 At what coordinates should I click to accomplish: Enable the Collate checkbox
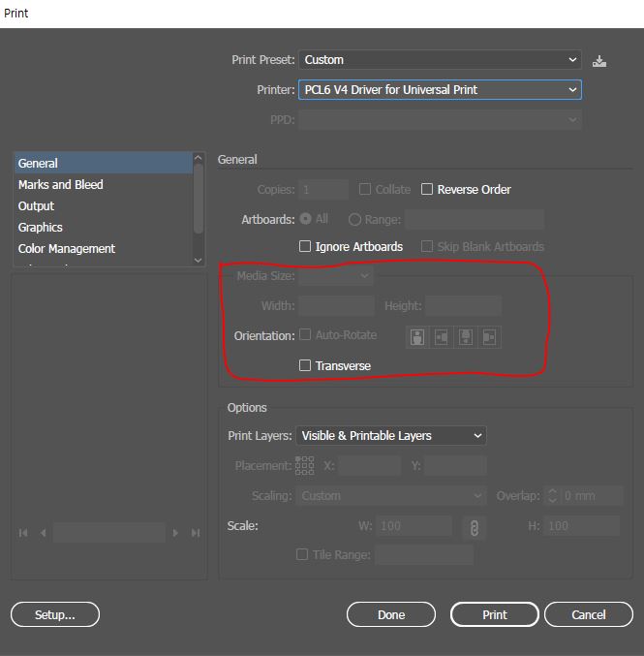pyautogui.click(x=365, y=189)
